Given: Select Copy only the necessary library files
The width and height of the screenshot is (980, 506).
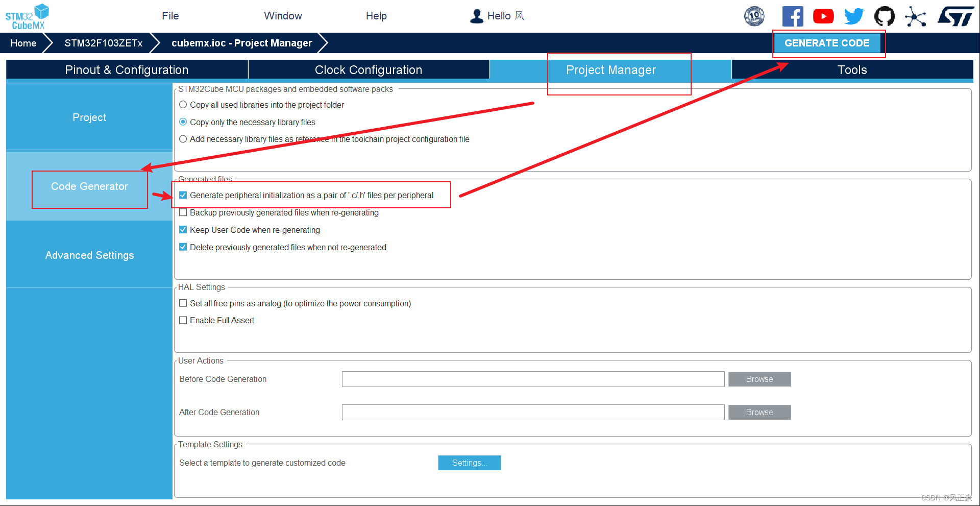Looking at the screenshot, I should (183, 122).
